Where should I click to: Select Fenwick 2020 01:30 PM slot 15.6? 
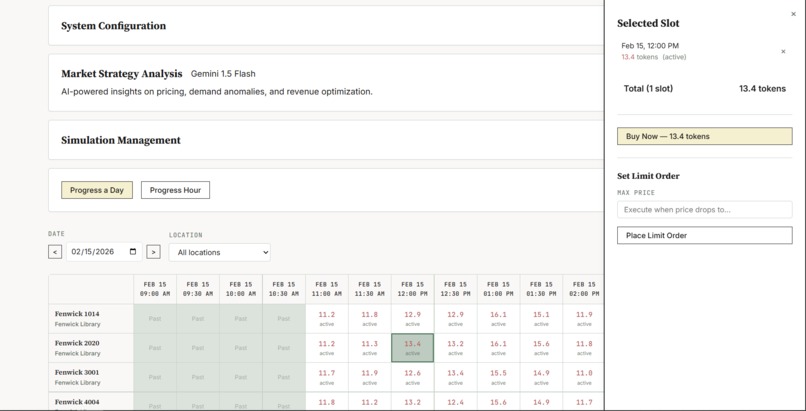(541, 348)
